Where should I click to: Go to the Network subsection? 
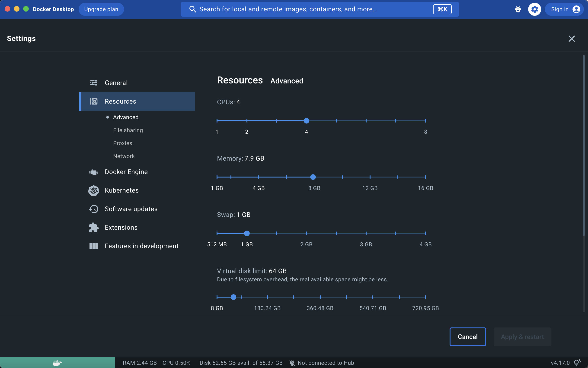coord(124,156)
